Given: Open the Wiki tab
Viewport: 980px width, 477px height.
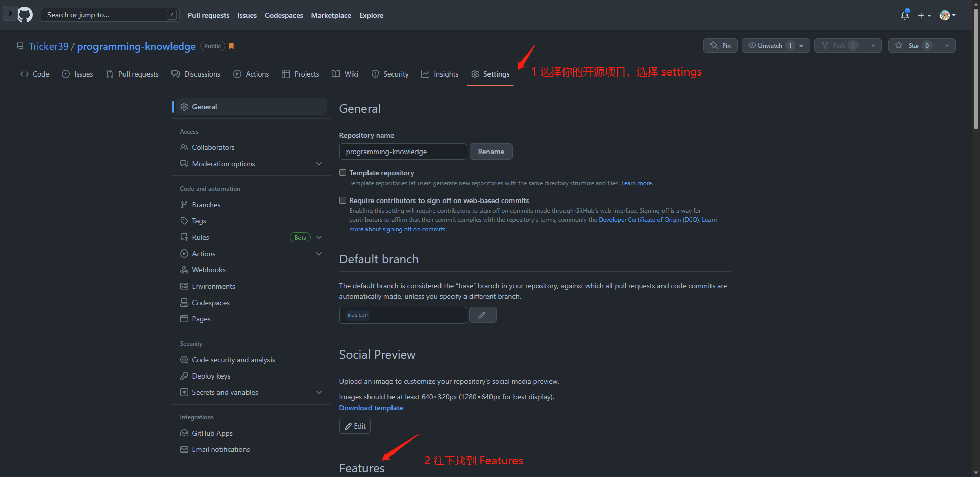Looking at the screenshot, I should 345,74.
